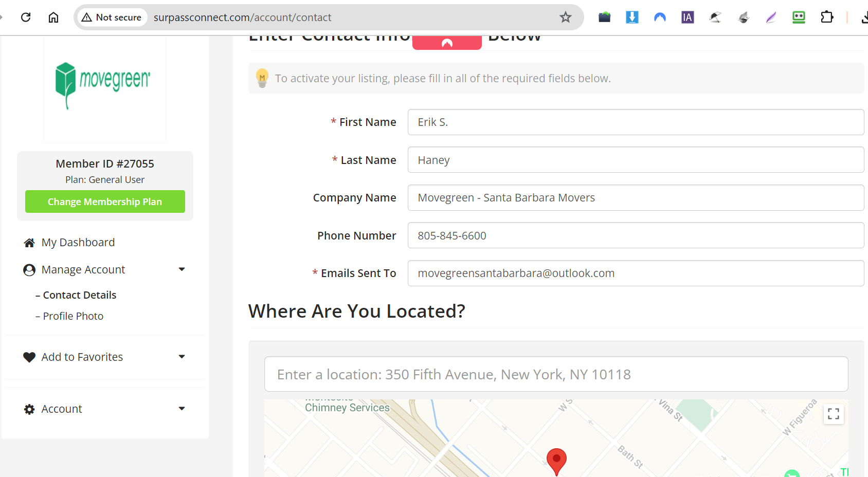
Task: Click the red location pin on map
Action: coord(556,461)
